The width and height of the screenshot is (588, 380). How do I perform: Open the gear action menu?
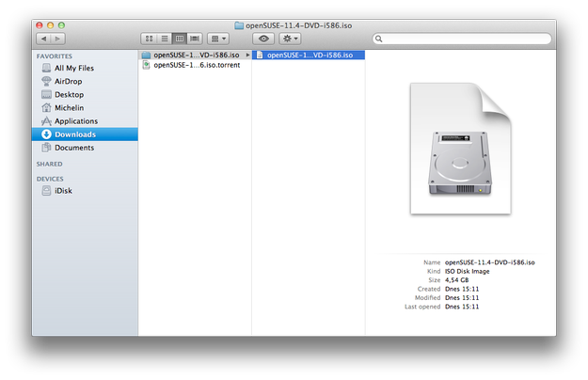point(290,39)
